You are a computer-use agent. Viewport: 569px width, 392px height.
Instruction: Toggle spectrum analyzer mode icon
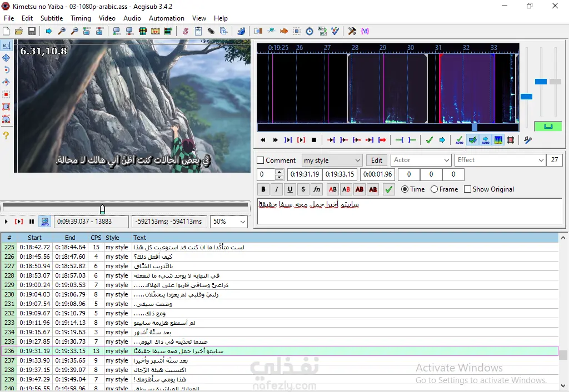498,140
